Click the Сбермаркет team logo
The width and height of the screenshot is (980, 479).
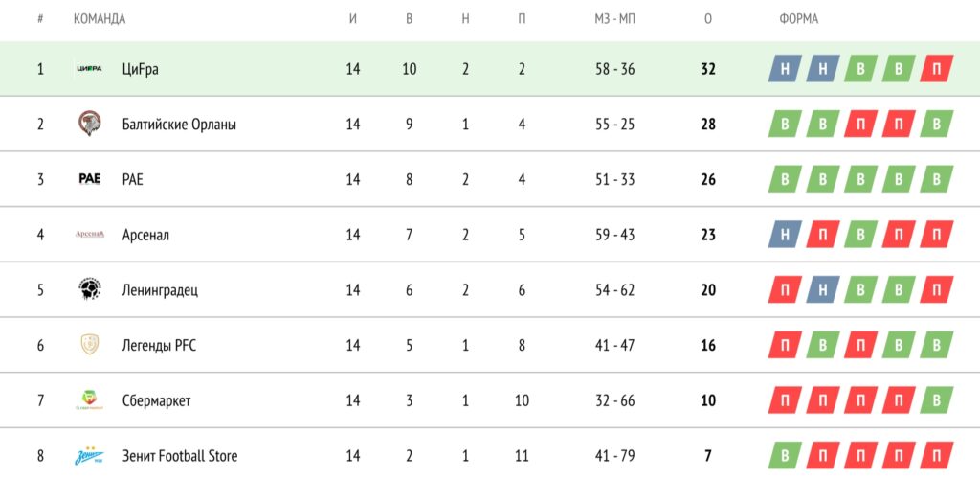(89, 400)
